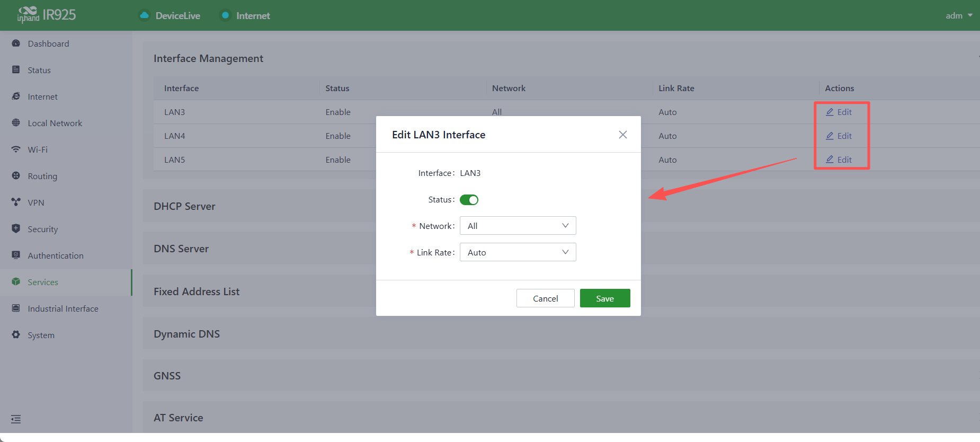Go to Local Network menu item
Viewport: 980px width, 442px height.
tap(66, 123)
